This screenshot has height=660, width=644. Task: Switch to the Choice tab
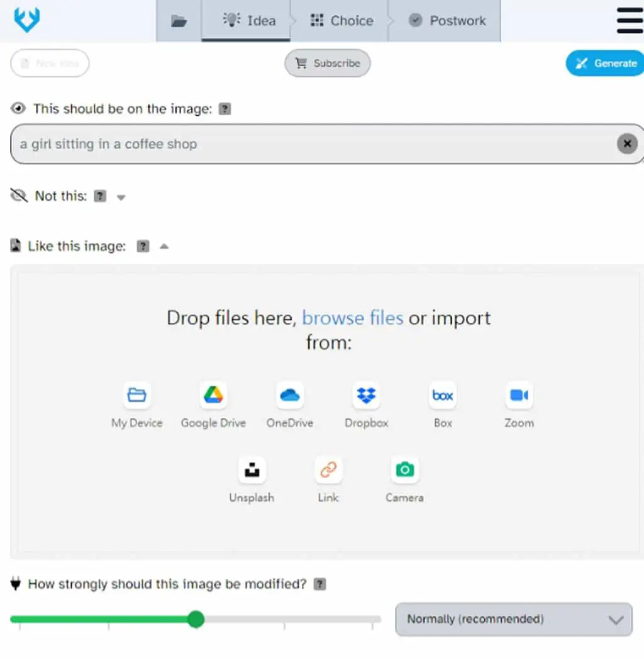(x=341, y=21)
